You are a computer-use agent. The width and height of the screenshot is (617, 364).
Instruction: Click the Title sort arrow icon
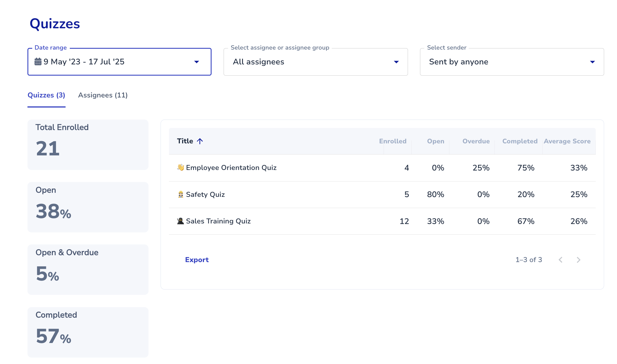click(200, 141)
